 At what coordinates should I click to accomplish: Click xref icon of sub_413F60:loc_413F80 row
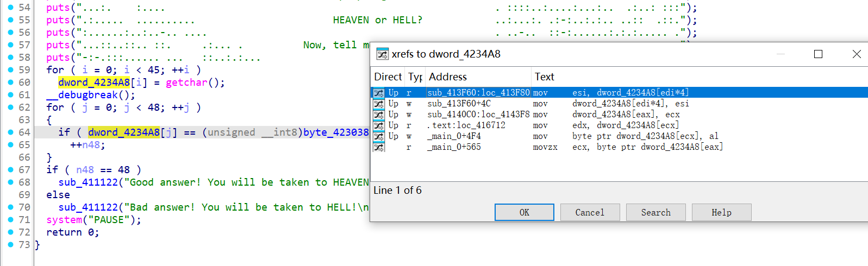click(379, 93)
